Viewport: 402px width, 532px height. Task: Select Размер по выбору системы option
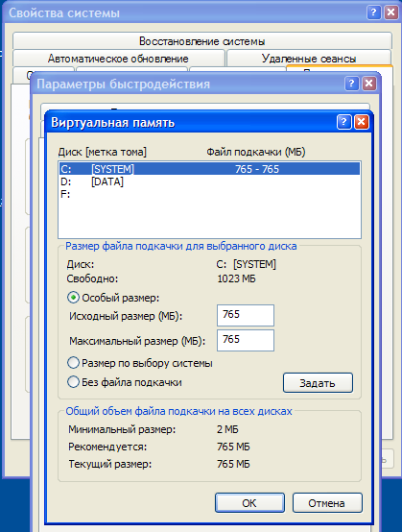73,363
